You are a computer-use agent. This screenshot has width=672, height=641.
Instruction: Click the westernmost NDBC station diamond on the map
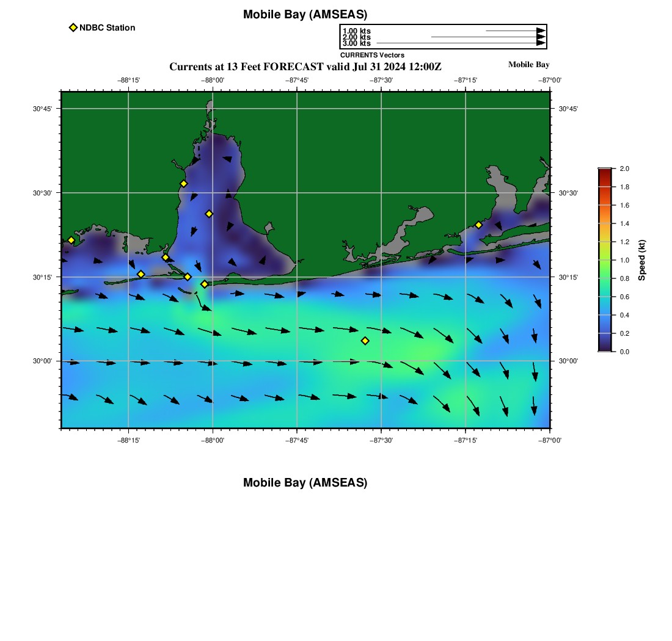pyautogui.click(x=71, y=240)
